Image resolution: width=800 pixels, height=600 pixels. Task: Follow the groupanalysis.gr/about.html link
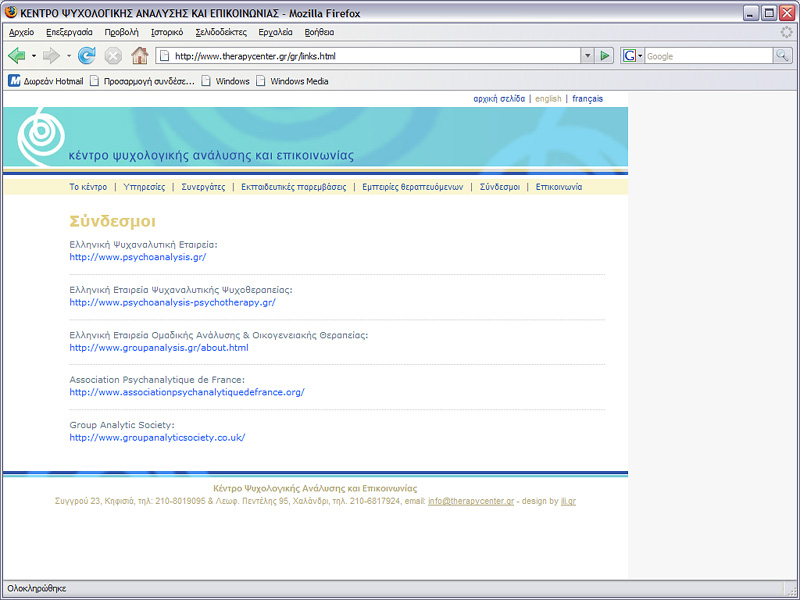point(159,348)
